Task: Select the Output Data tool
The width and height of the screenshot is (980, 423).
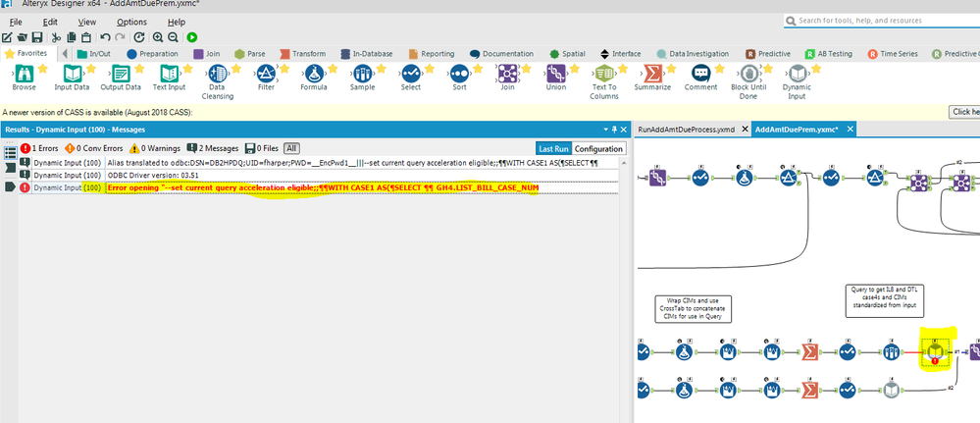Action: coord(121,78)
